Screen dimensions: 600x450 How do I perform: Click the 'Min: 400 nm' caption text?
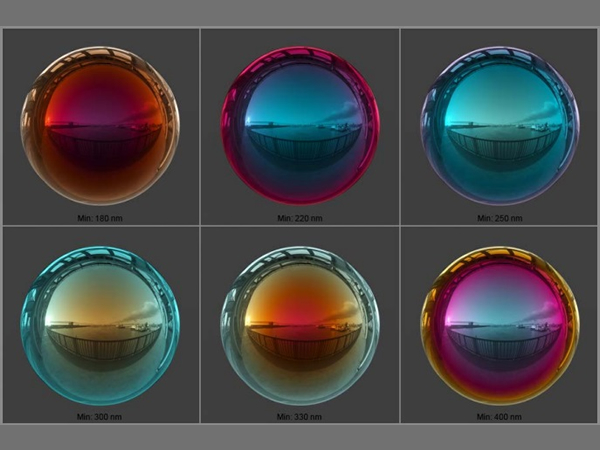(499, 417)
